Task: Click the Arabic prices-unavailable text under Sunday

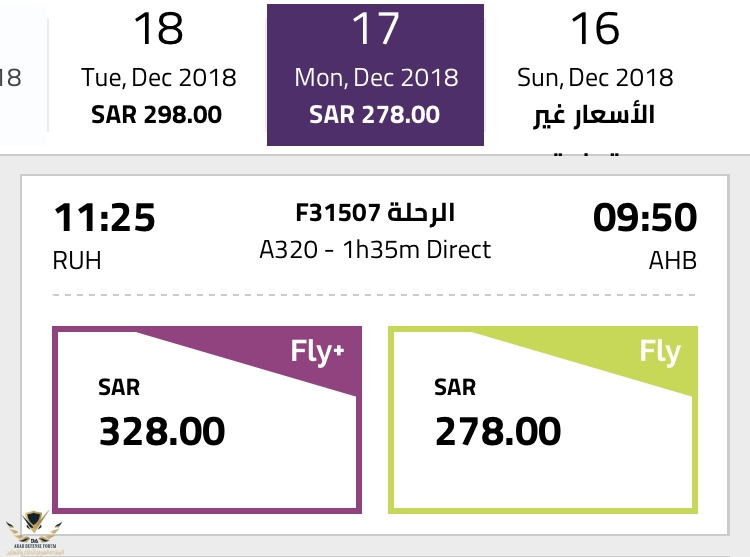Action: pos(594,116)
